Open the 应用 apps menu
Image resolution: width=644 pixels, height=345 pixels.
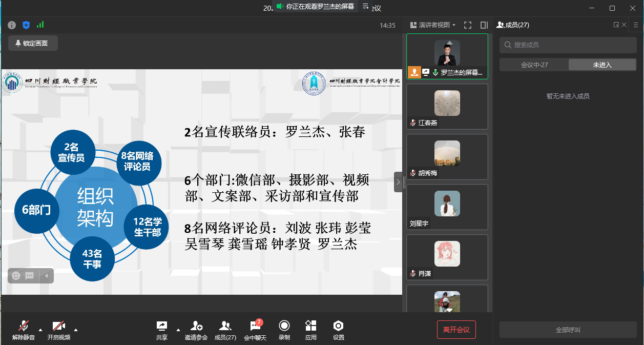tap(311, 330)
